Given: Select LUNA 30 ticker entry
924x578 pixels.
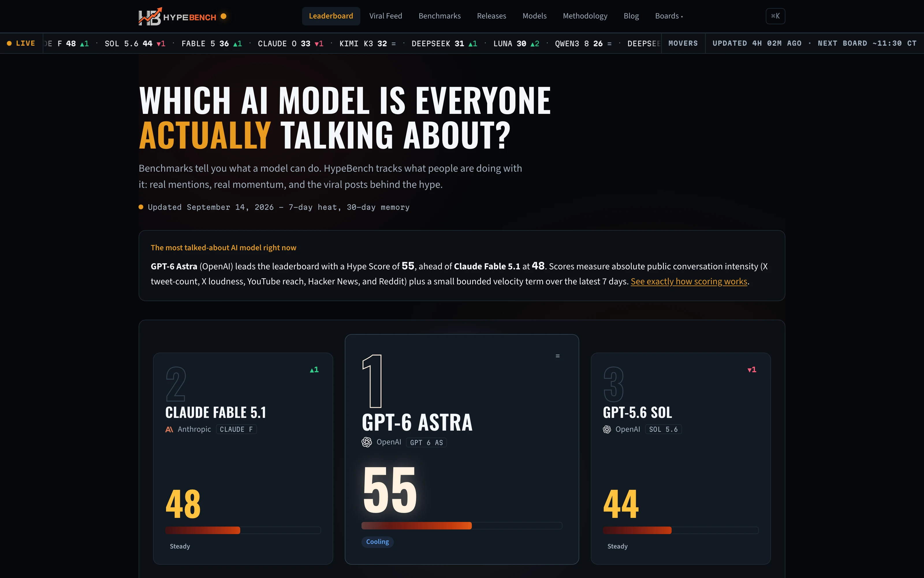Looking at the screenshot, I should pyautogui.click(x=516, y=44).
